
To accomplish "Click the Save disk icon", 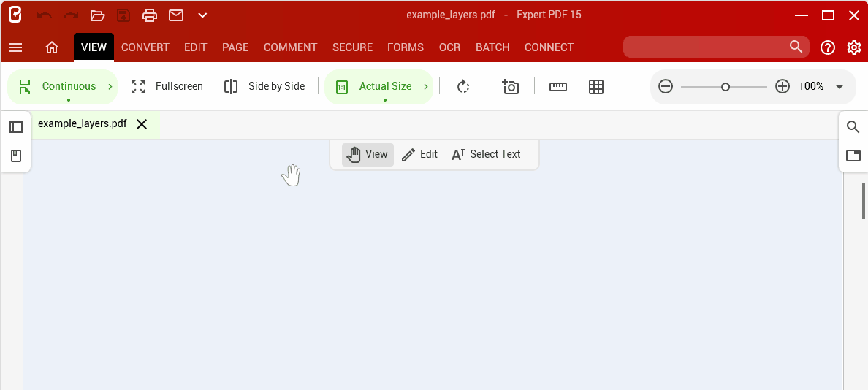I will (x=123, y=15).
